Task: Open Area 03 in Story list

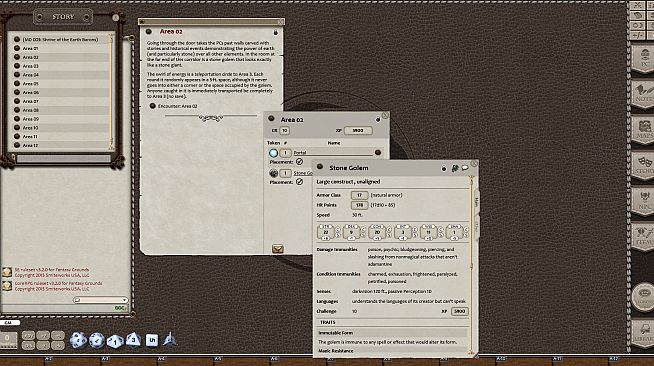Action: [30, 66]
